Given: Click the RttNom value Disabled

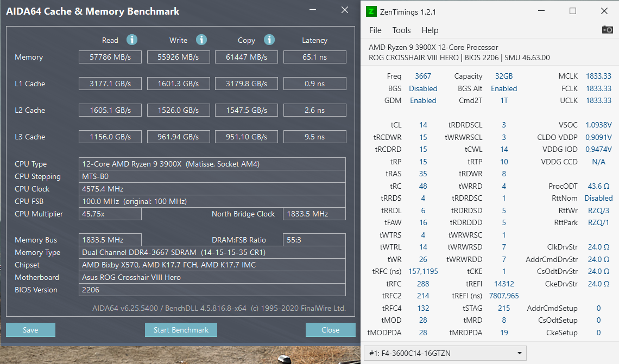Looking at the screenshot, I should click(x=598, y=198).
